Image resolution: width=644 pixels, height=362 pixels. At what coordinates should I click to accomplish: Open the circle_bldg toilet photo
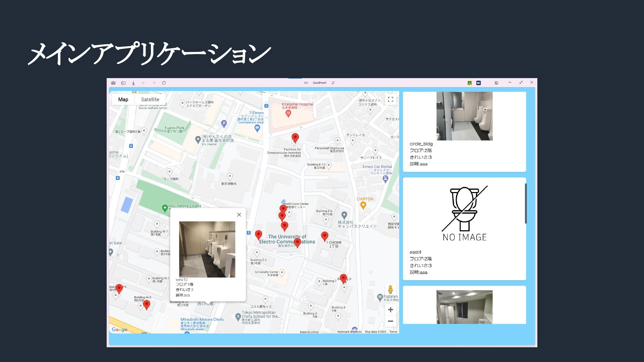464,116
